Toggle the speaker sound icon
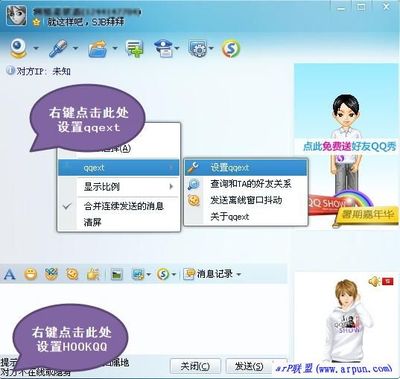This screenshot has width=400, height=379. (x=375, y=282)
